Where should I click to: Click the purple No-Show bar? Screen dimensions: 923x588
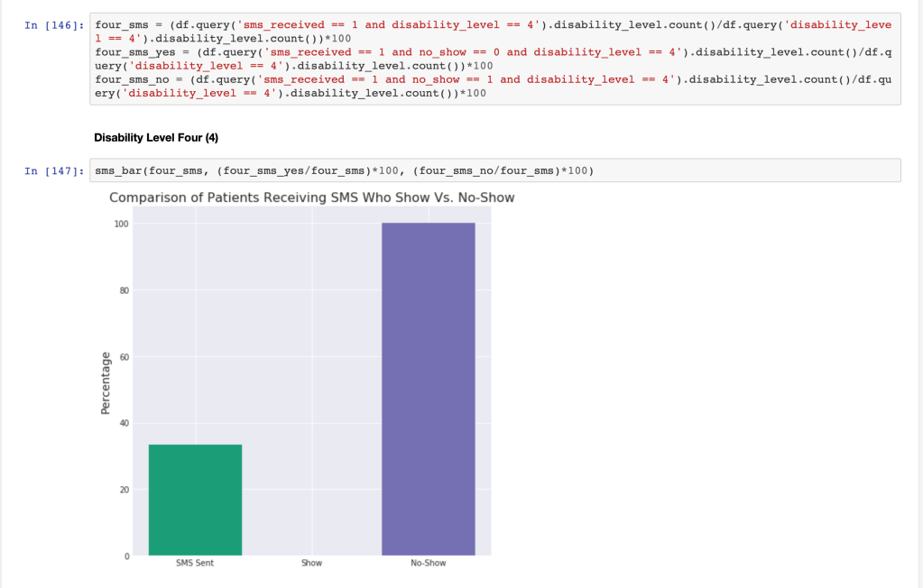[x=428, y=388]
